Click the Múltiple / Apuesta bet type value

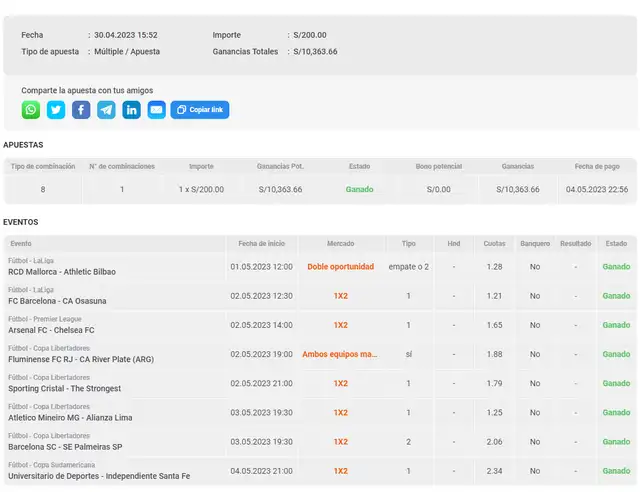pos(127,51)
